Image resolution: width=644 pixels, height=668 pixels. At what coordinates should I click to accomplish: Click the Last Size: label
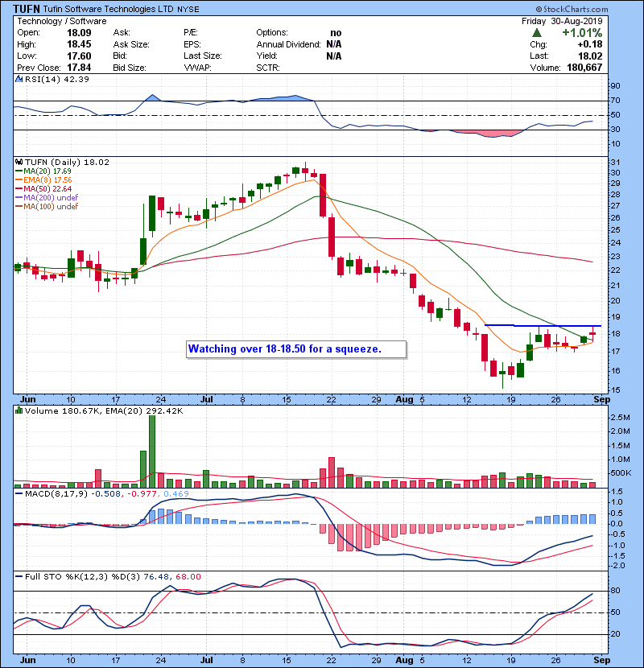tap(202, 56)
